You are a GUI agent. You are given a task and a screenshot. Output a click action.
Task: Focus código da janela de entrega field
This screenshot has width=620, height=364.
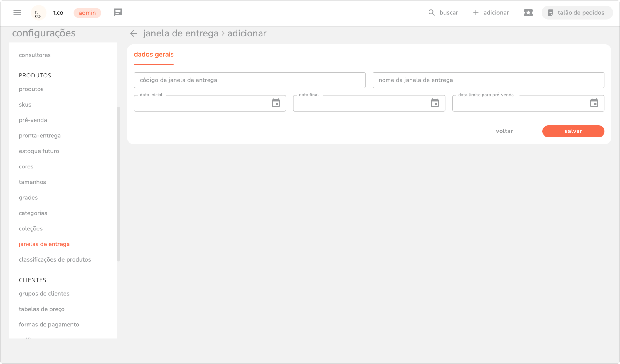tap(250, 80)
